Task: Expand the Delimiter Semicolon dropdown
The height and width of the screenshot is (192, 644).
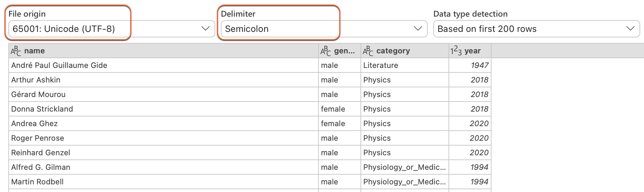Action: click(324, 29)
